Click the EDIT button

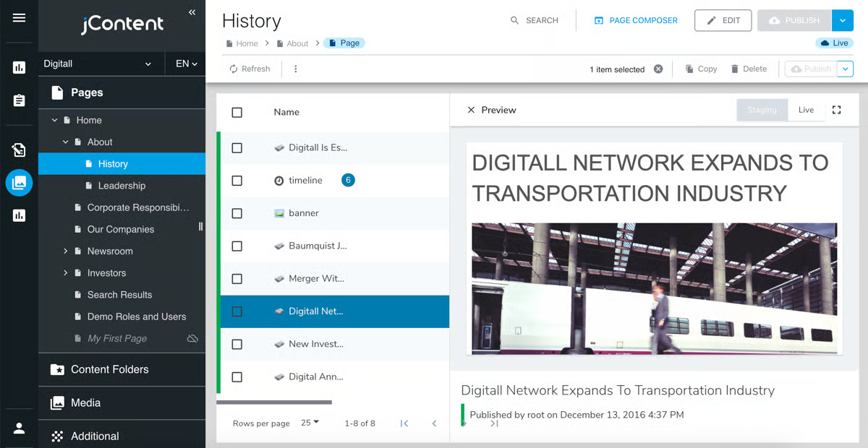click(x=723, y=20)
